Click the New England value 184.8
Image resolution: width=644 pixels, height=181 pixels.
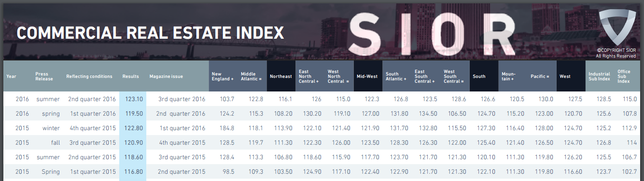click(227, 128)
